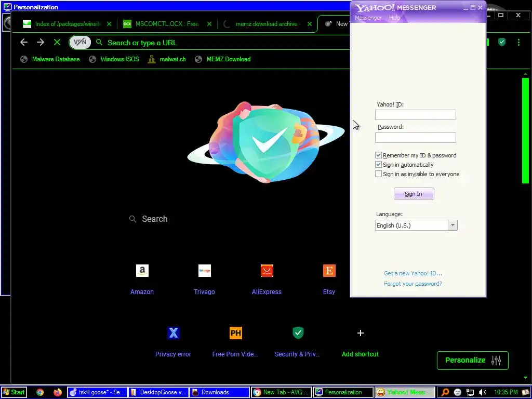
Task: Toggle the VPN switch in address bar
Action: click(80, 43)
